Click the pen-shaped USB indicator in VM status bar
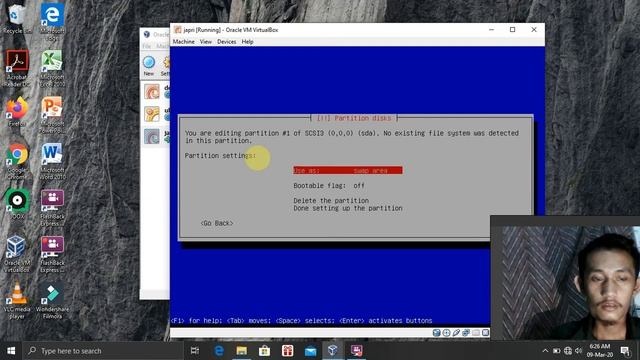The height and width of the screenshot is (360, 640). pos(456,333)
